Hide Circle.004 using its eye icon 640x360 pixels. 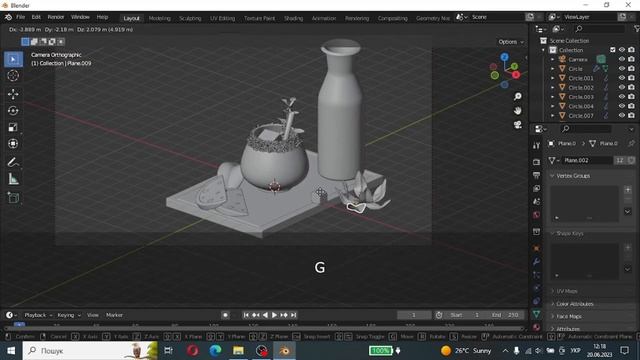pos(622,106)
